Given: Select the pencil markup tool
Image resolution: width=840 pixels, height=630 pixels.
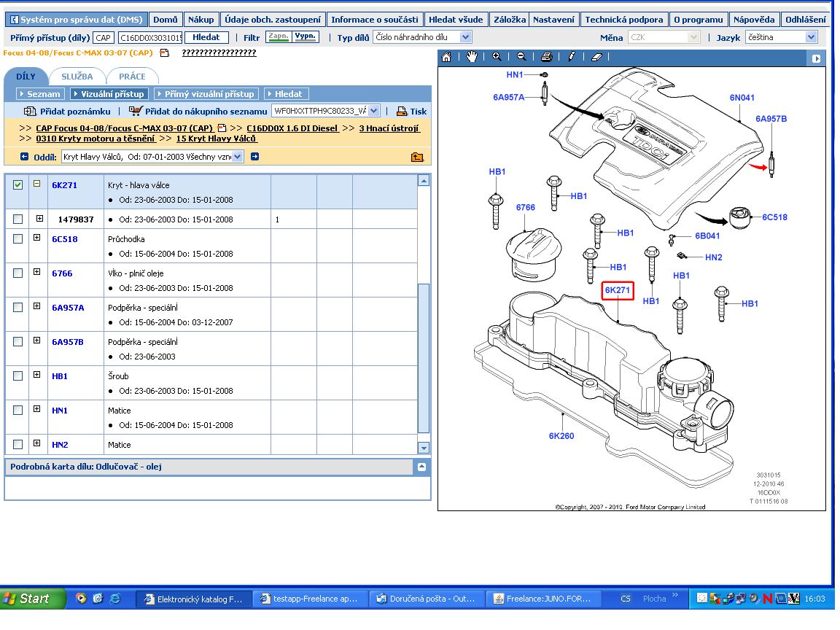Looking at the screenshot, I should [x=572, y=57].
